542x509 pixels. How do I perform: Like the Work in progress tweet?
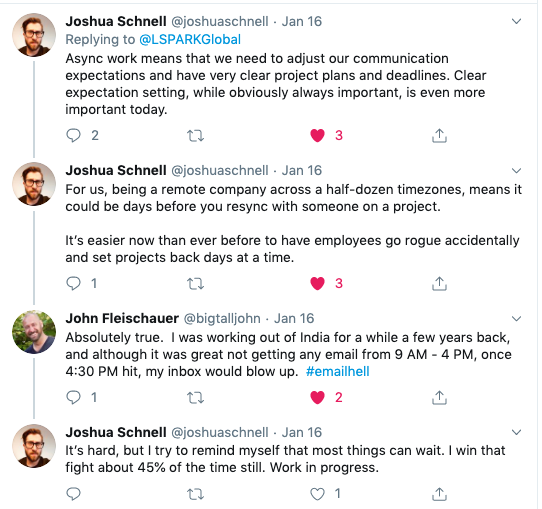tap(317, 494)
